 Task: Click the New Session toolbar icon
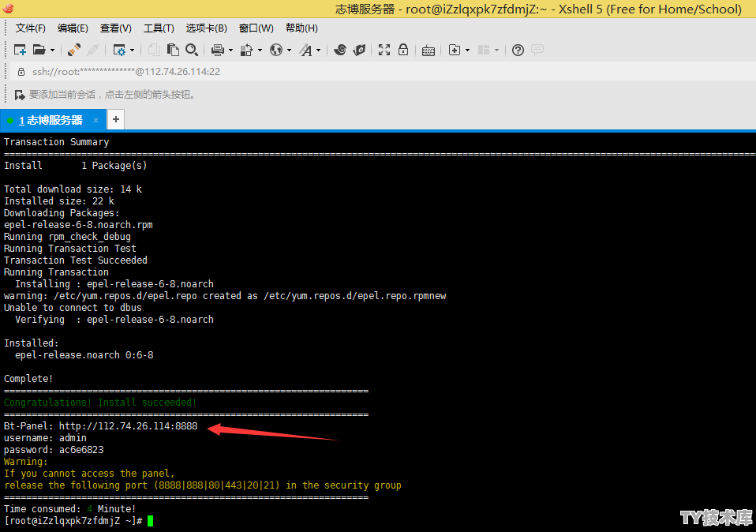20,50
